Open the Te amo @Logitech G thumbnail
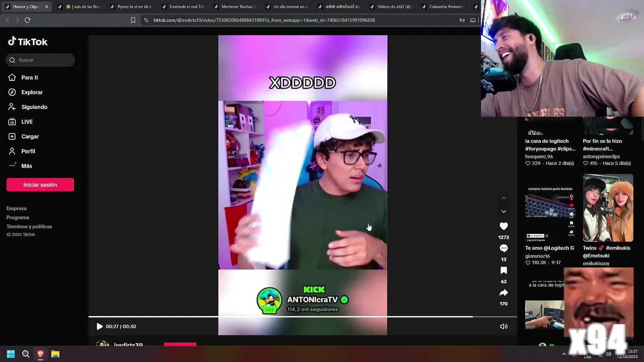 [x=550, y=208]
